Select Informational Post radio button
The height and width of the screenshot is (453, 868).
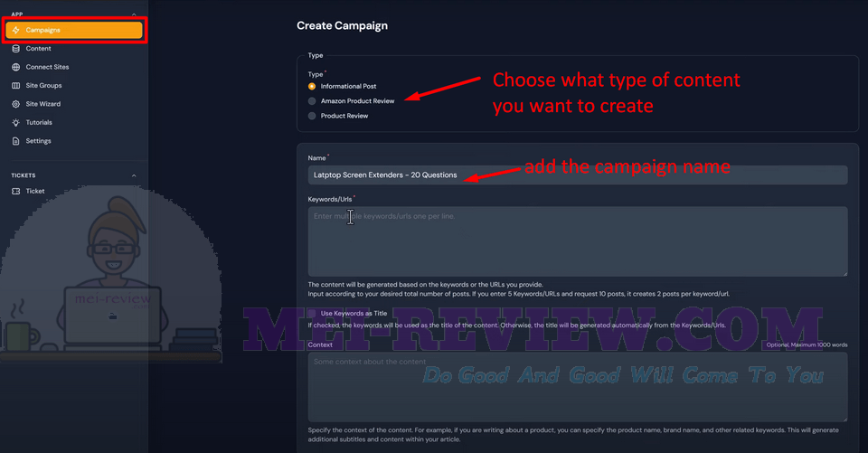(312, 87)
